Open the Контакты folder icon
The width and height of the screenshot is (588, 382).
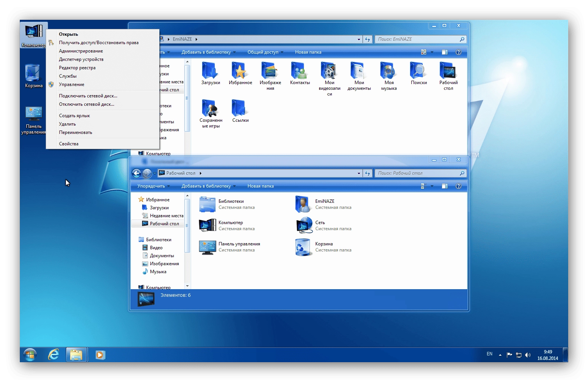click(300, 71)
